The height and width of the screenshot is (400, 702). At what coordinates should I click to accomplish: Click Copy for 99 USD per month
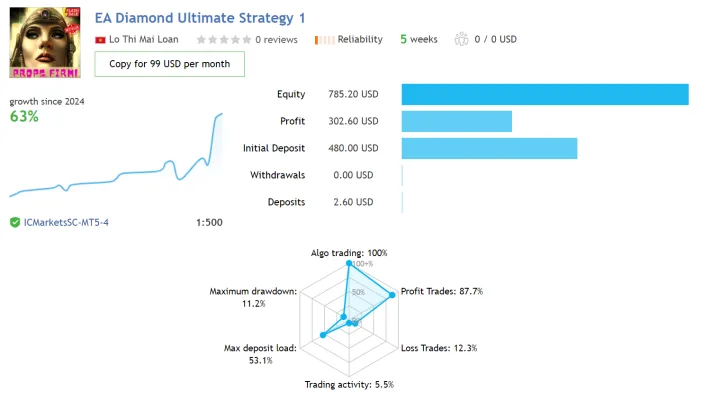point(169,64)
